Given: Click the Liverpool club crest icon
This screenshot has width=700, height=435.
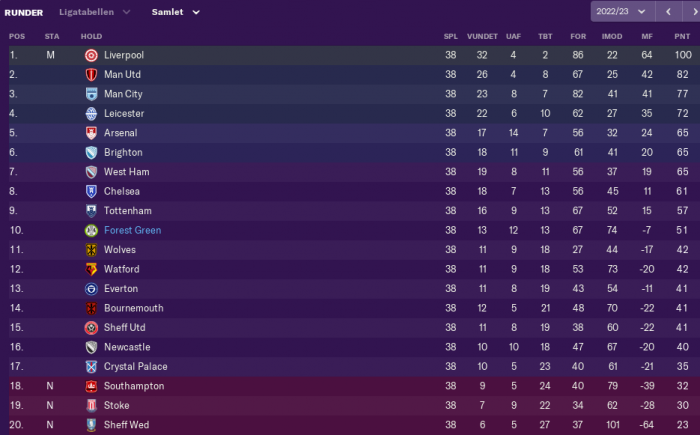Looking at the screenshot, I should pos(91,55).
